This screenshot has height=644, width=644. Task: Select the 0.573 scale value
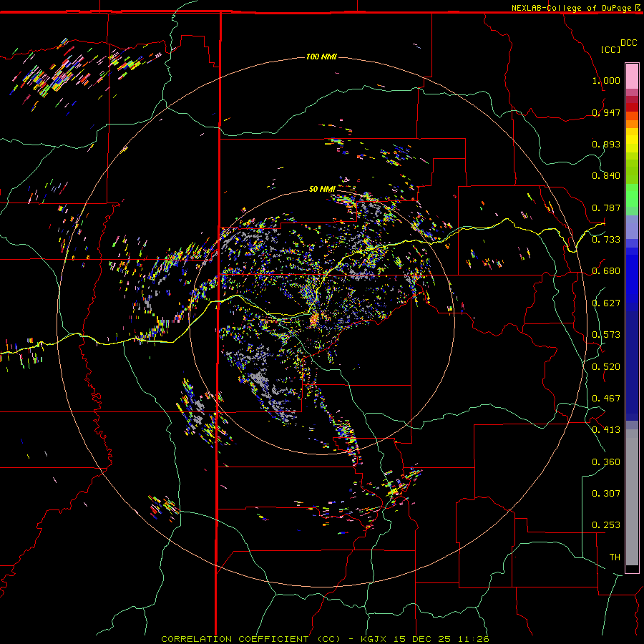click(x=606, y=335)
